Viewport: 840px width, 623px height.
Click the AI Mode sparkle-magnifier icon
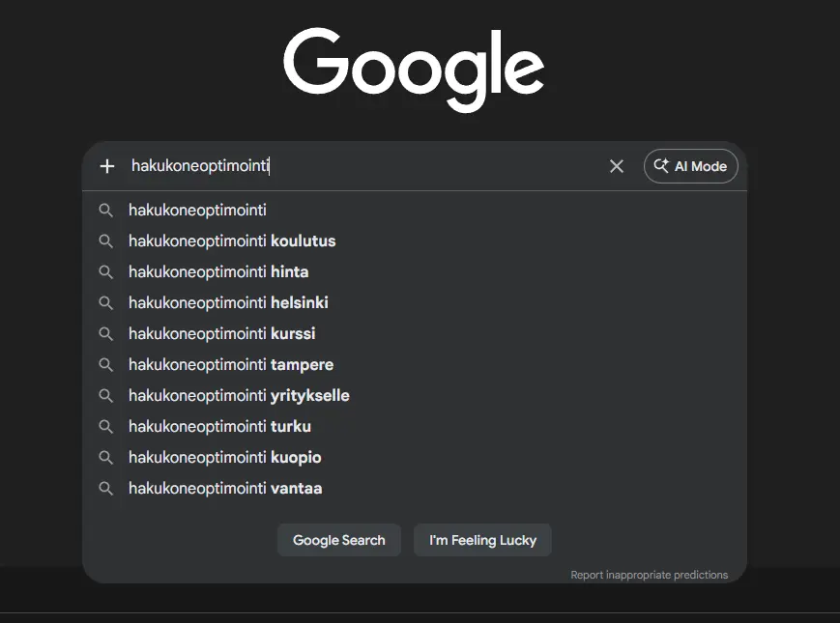click(x=661, y=166)
